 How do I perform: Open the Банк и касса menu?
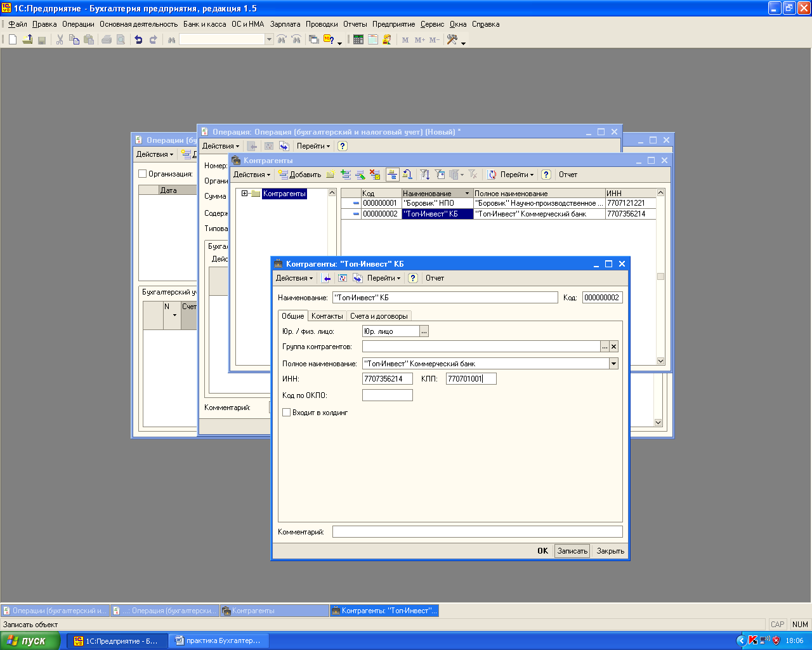205,24
